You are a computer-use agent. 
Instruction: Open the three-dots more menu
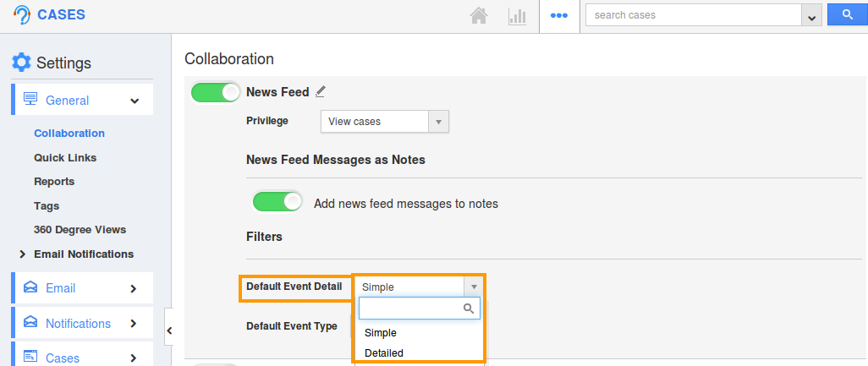tap(559, 15)
